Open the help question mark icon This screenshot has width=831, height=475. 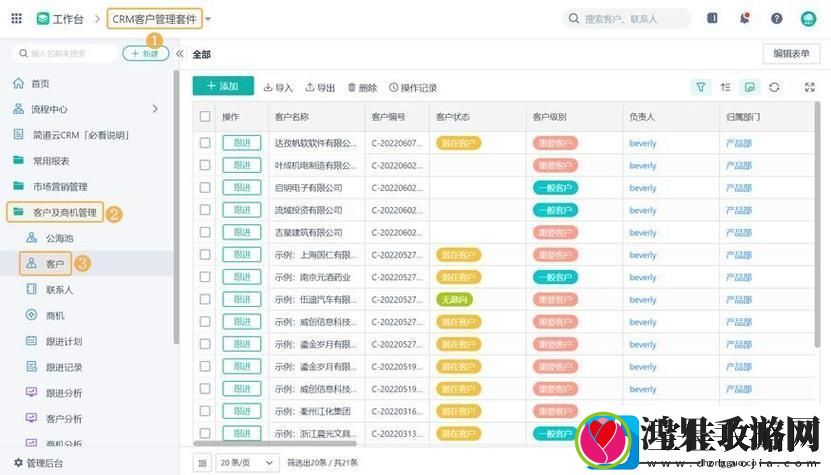(776, 18)
